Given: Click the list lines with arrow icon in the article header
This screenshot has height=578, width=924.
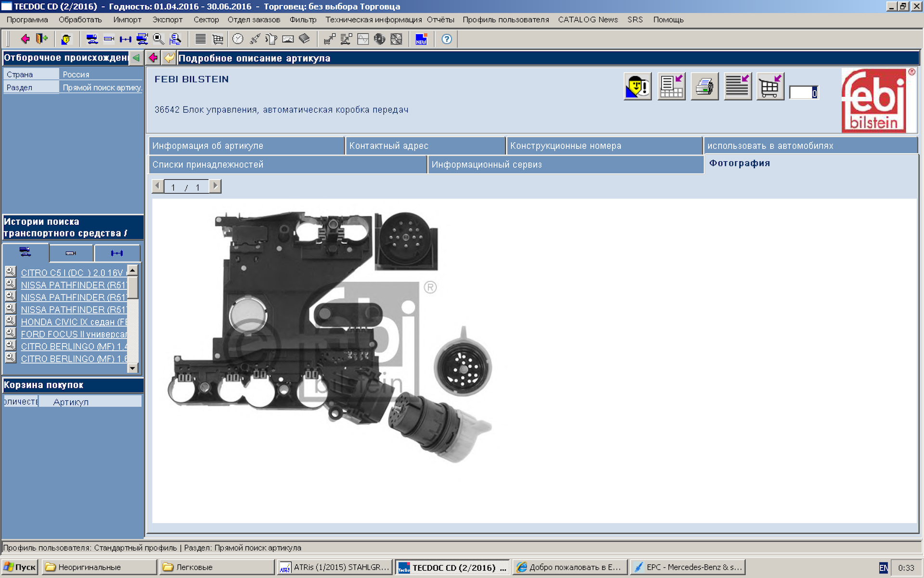Looking at the screenshot, I should [x=738, y=87].
